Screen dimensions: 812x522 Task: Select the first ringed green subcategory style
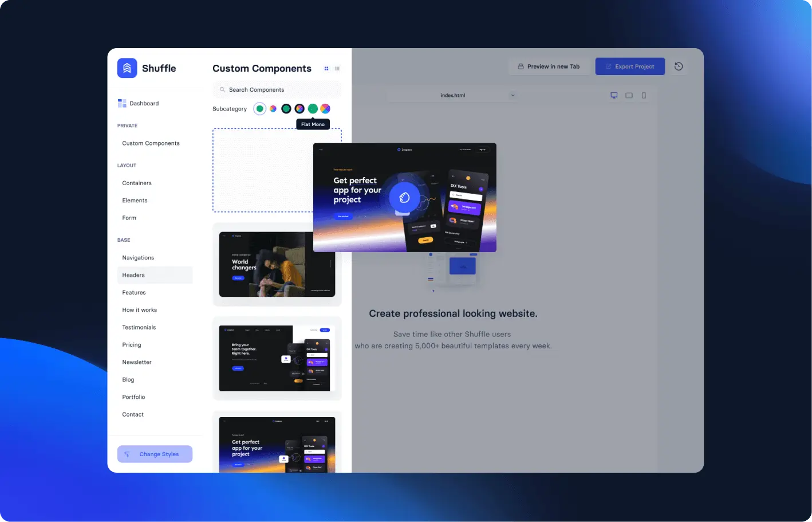pyautogui.click(x=260, y=109)
